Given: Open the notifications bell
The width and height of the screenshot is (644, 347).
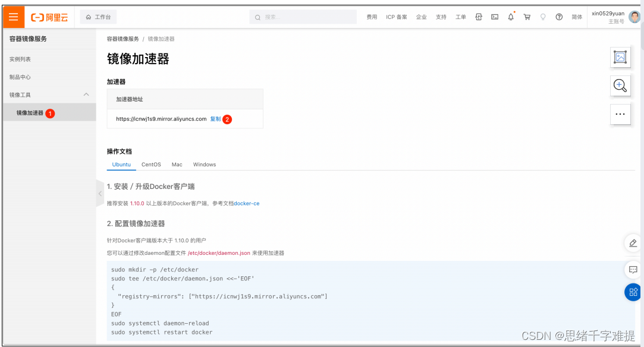Looking at the screenshot, I should pos(511,17).
